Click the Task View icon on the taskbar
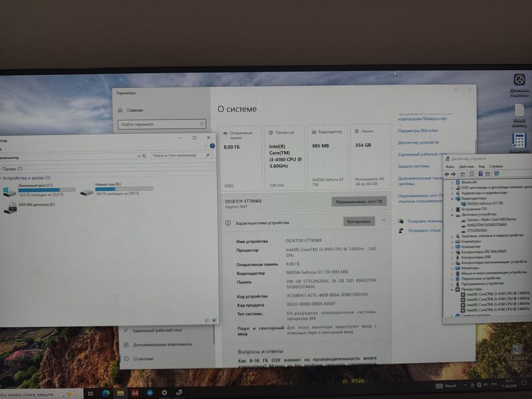Viewport: 532px width, 399px height. click(91, 393)
